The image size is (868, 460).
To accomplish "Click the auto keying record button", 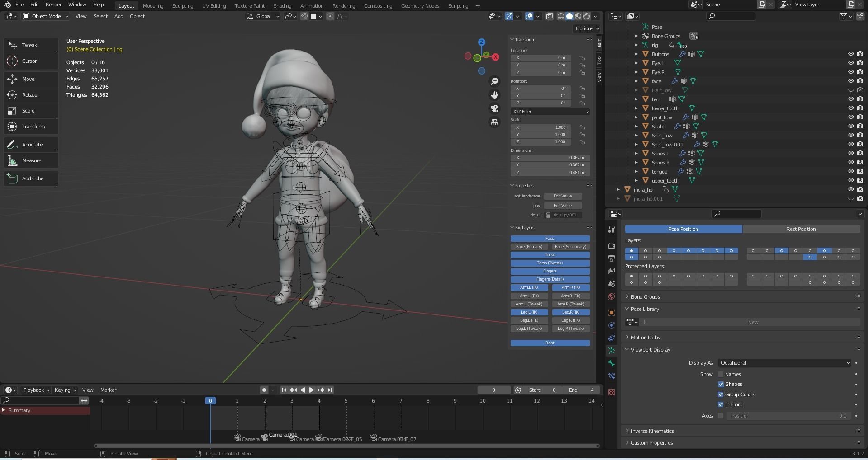I will click(x=264, y=390).
